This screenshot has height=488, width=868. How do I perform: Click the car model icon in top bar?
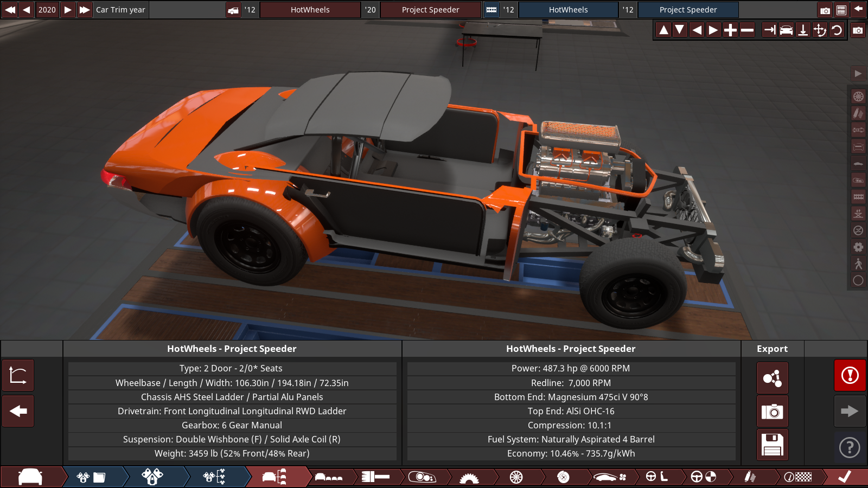pos(233,10)
